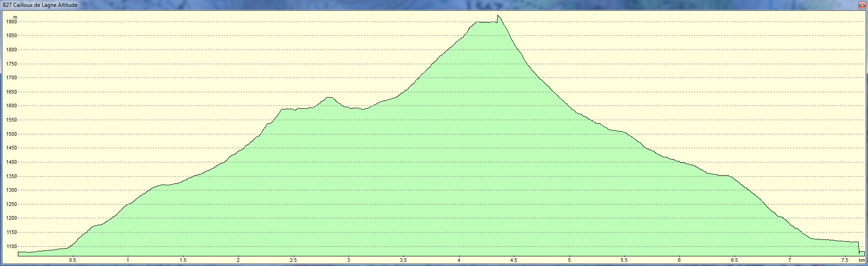The image size is (868, 266).
Task: Click the 1900 label on altitude axis
Action: [x=11, y=22]
